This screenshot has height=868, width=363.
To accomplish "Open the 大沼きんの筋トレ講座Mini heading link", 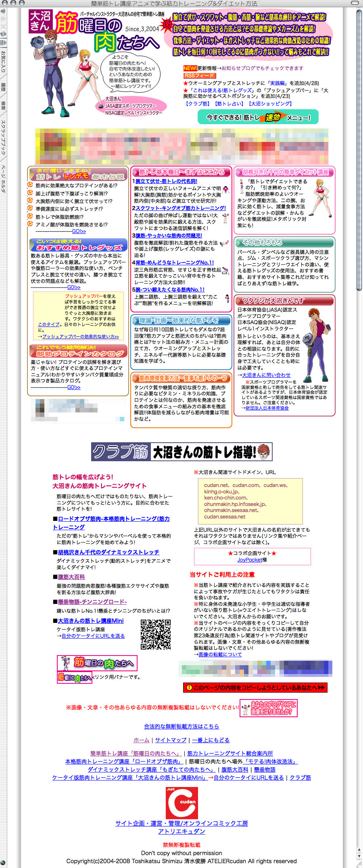I will 91,621.
